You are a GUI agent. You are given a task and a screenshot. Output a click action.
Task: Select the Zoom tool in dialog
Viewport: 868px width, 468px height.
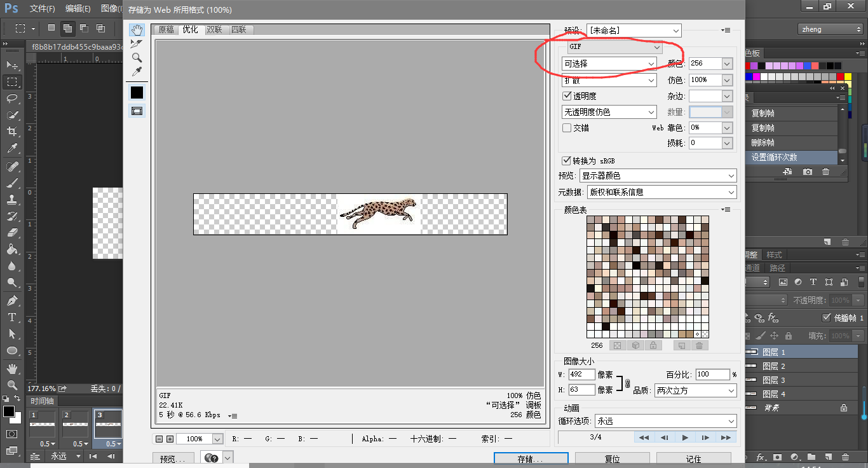pyautogui.click(x=137, y=58)
